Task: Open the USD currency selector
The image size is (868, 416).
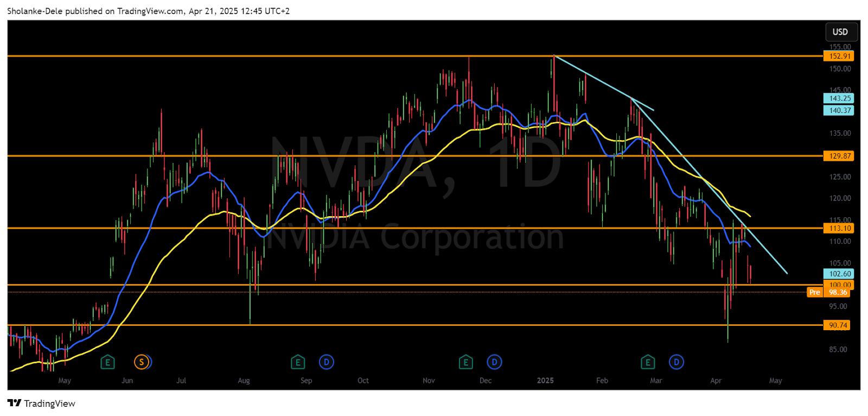Action: point(841,32)
